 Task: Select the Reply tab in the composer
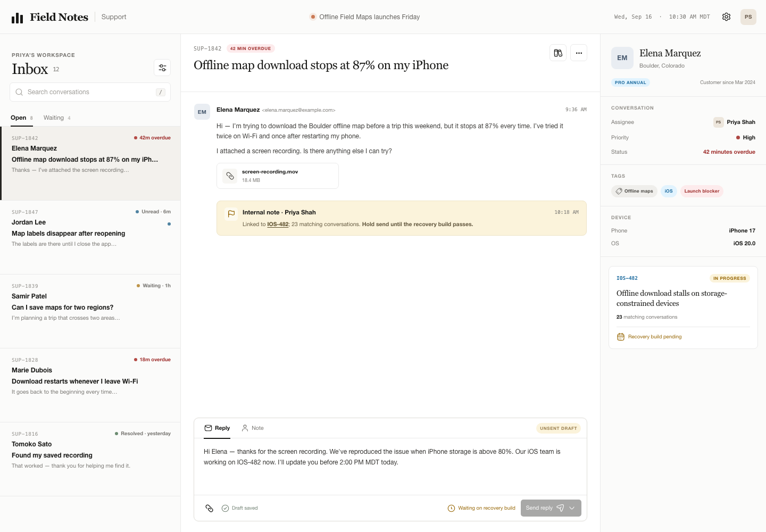[x=217, y=428]
